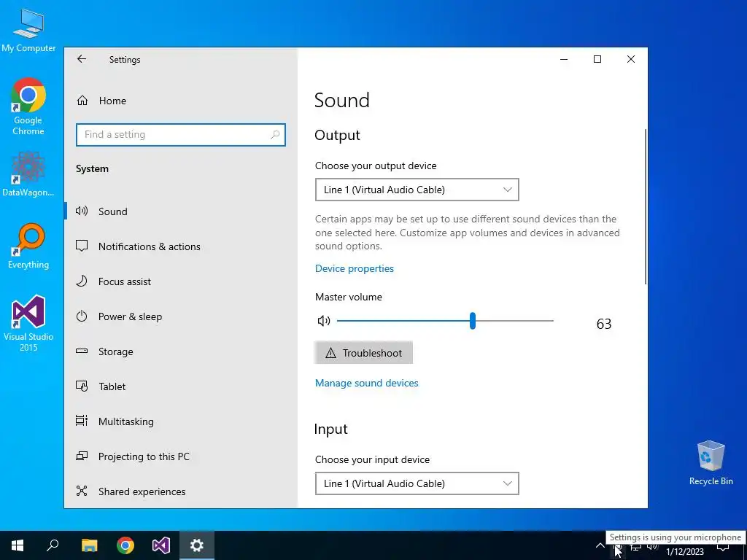747x560 pixels.
Task: Select the DataWagon desktop shortcut
Action: pyautogui.click(x=28, y=174)
